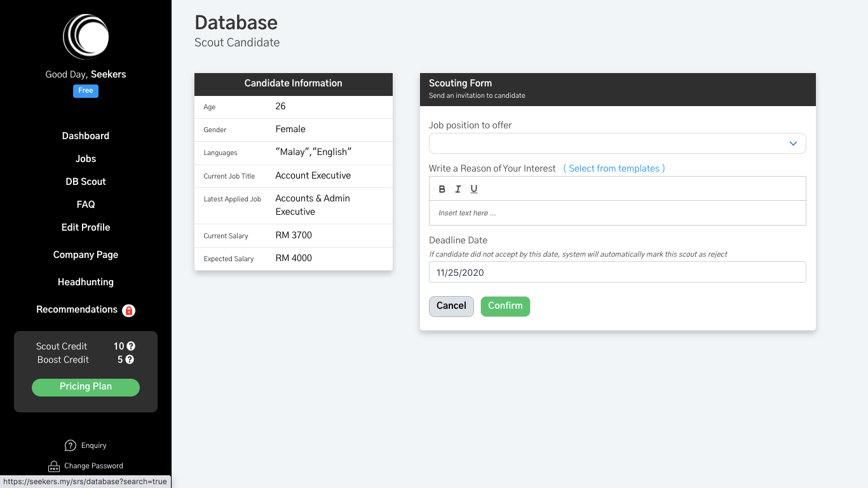Click the RM 4000 expected salary value

tap(294, 258)
